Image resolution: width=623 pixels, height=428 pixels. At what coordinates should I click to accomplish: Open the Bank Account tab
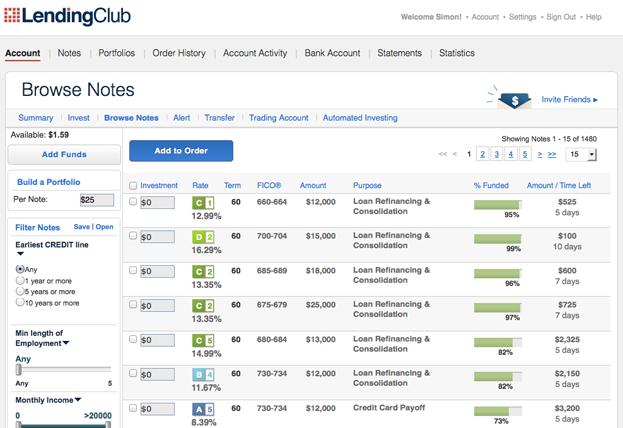(x=332, y=53)
